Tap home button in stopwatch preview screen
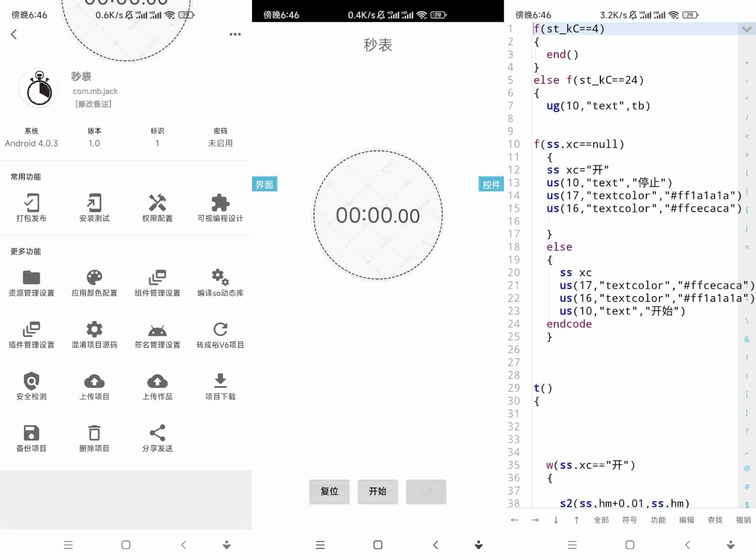This screenshot has height=560, width=756. click(378, 545)
